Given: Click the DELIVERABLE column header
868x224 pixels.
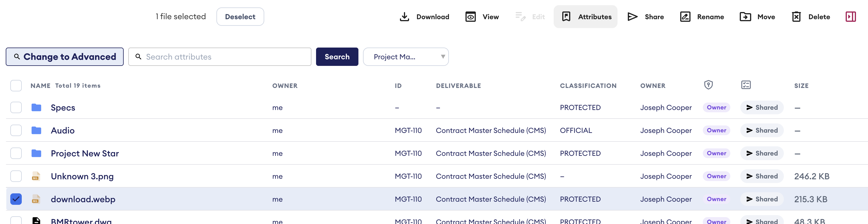Looking at the screenshot, I should [x=458, y=86].
